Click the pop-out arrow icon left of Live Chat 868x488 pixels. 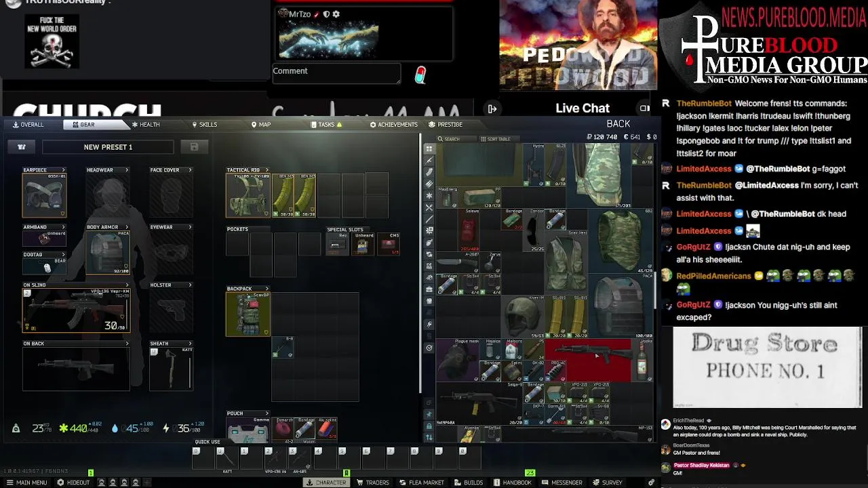coord(492,108)
